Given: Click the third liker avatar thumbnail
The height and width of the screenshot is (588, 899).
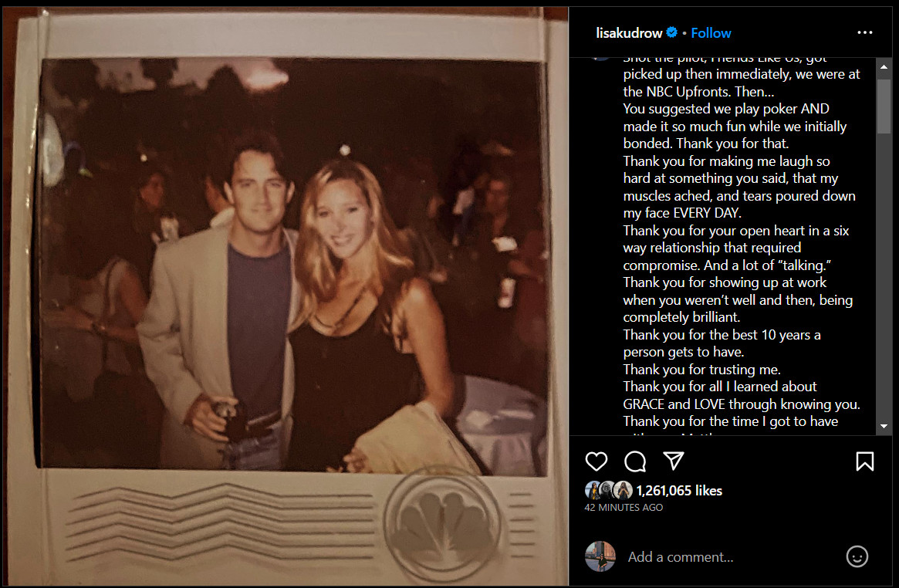Looking at the screenshot, I should coord(624,491).
